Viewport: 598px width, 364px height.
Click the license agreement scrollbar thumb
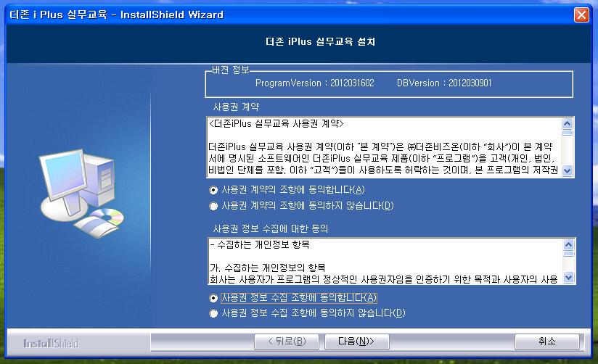point(567,133)
